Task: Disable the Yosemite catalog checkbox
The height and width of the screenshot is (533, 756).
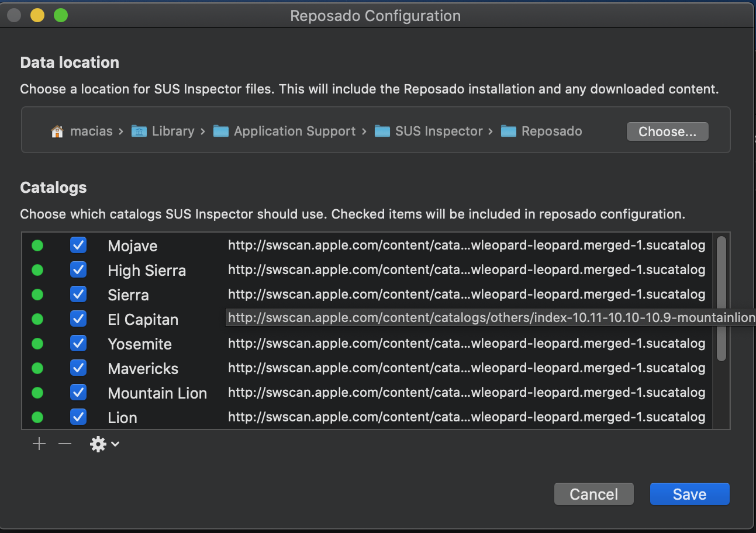Action: pyautogui.click(x=78, y=343)
